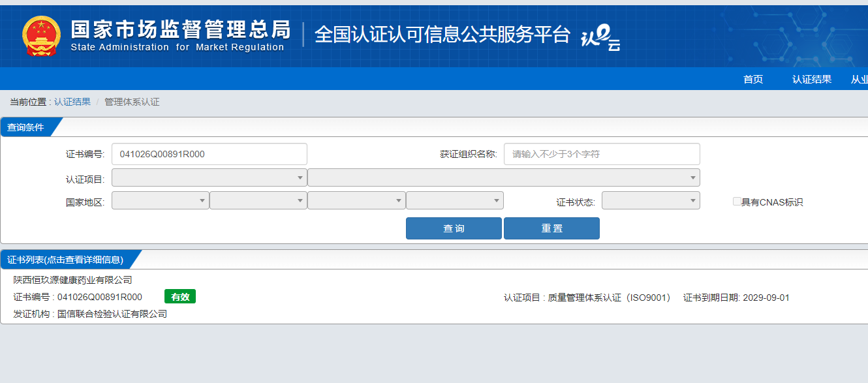Open the 证书状态 dropdown
The width and height of the screenshot is (868, 383).
click(651, 200)
